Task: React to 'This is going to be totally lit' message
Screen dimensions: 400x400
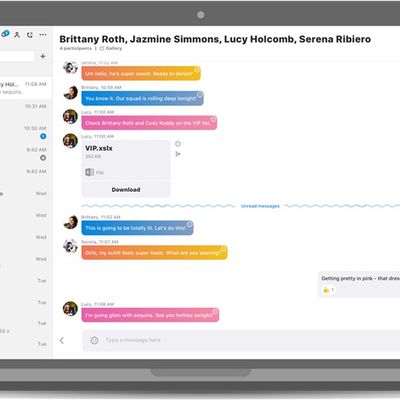Action: point(189,224)
